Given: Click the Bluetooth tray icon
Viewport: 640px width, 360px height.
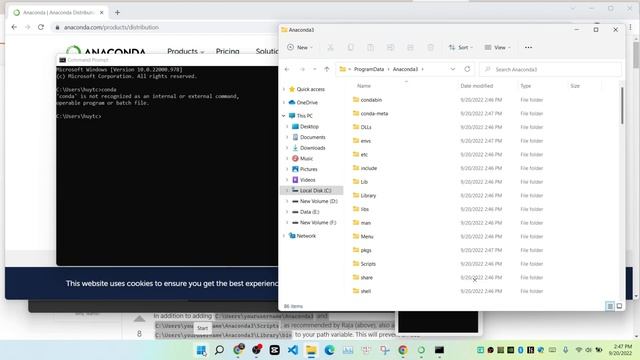Looking at the screenshot, I should [x=520, y=350].
